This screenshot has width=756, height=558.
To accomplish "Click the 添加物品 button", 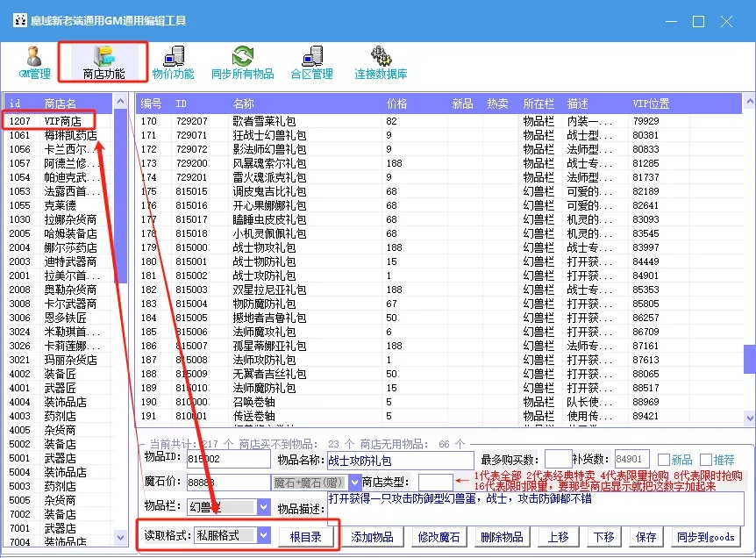I will pyautogui.click(x=372, y=537).
